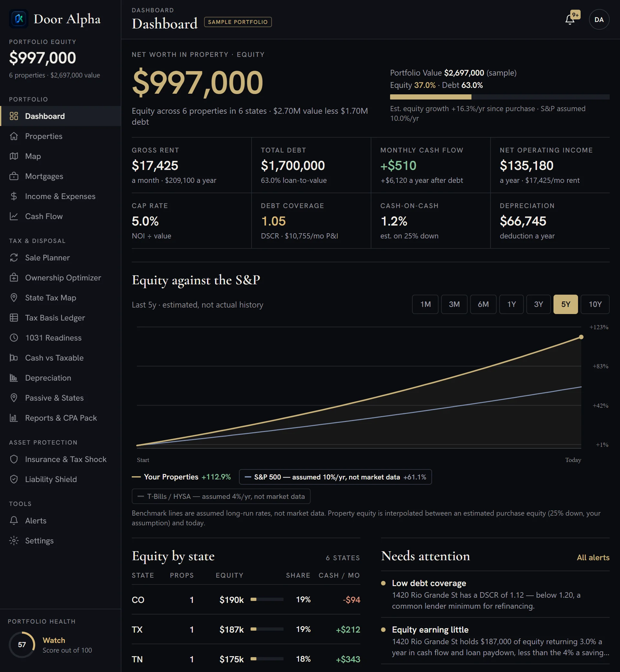Click the Cap Rate 5.0% value

tap(145, 221)
